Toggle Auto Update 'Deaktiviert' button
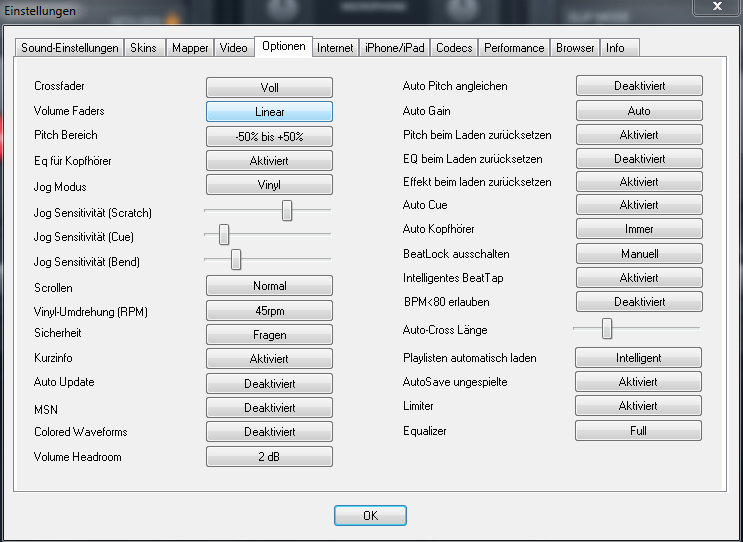 [269, 384]
